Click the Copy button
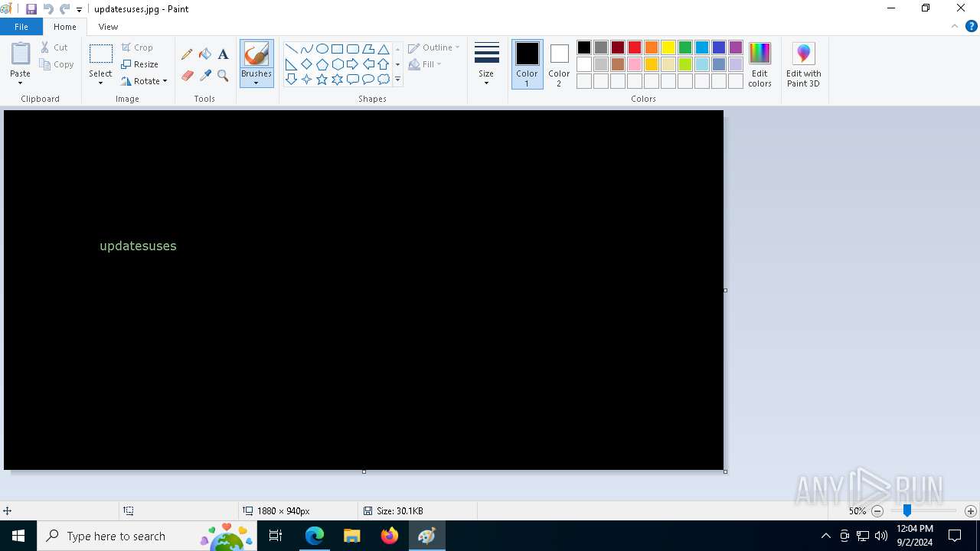Viewport: 980px width, 551px height. [57, 64]
